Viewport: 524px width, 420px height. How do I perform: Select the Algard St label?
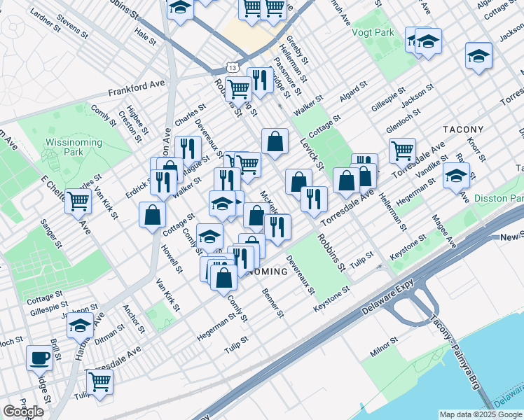[353, 92]
